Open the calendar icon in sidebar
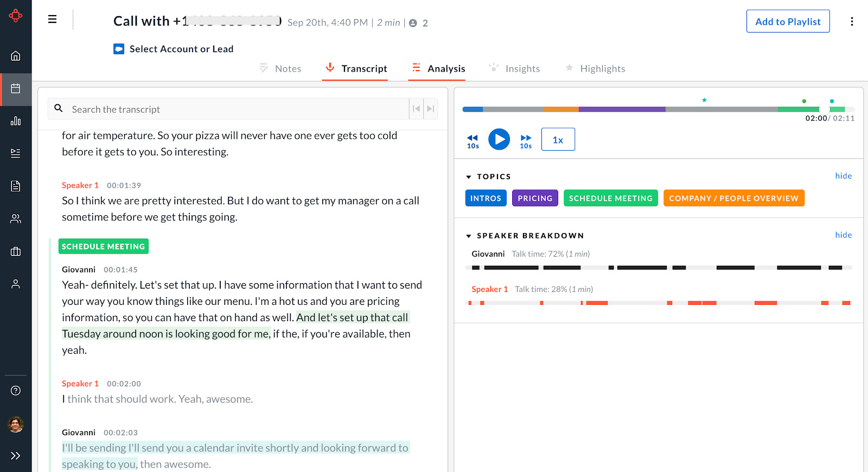The width and height of the screenshot is (868, 472). pos(16,88)
